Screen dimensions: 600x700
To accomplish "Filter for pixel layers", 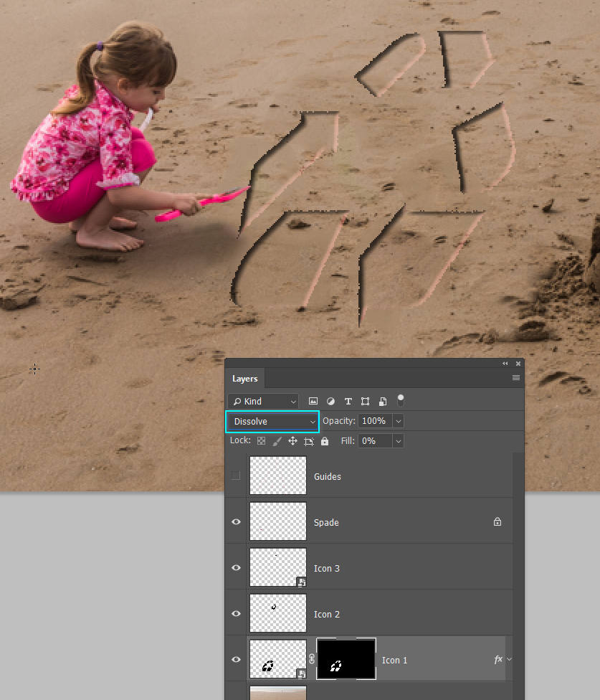I will [x=313, y=401].
